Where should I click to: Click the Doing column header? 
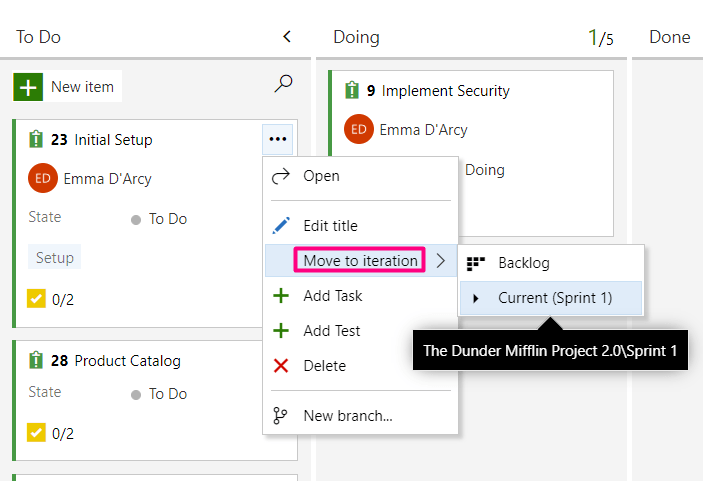pos(356,37)
